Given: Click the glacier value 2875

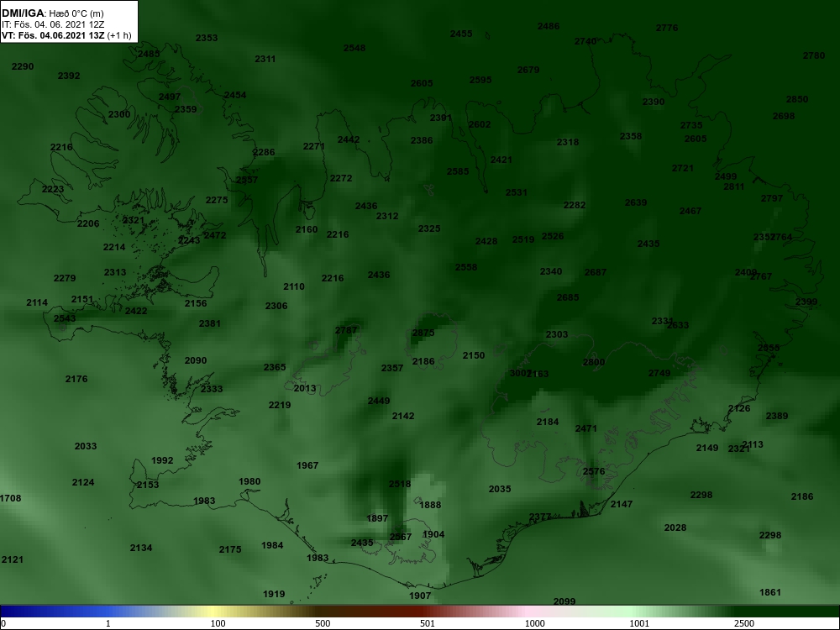Looking at the screenshot, I should pos(423,333).
